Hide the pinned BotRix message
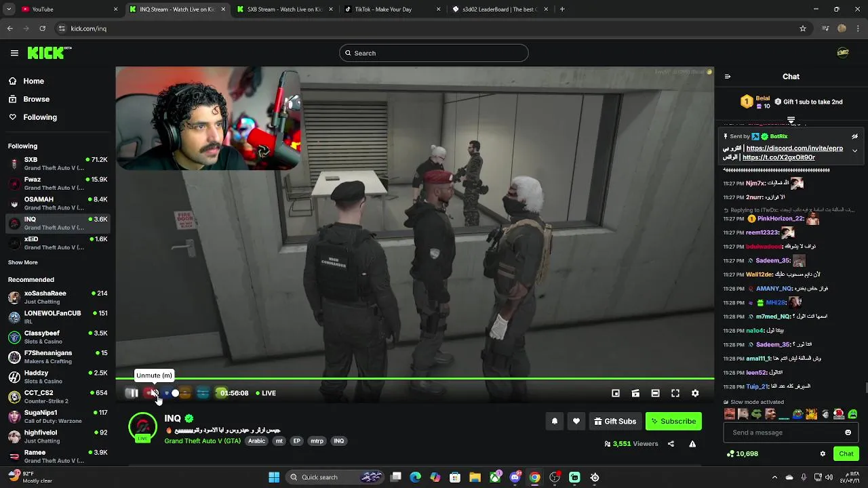Image resolution: width=868 pixels, height=488 pixels. point(854,136)
